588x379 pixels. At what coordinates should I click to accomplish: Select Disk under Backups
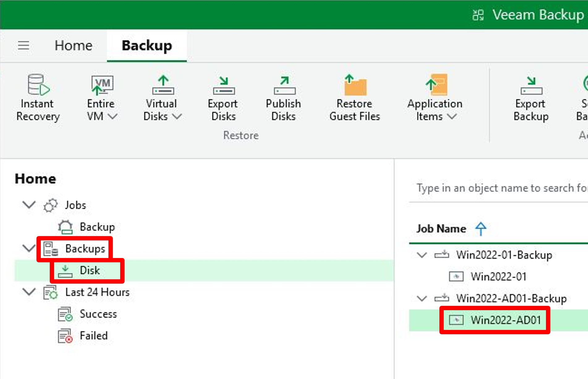(x=90, y=270)
